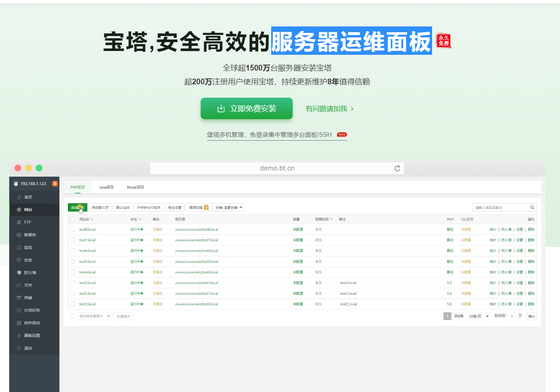Click the yellow 0 badge on 漏洞扫描
The height and width of the screenshot is (392, 560).
click(206, 207)
